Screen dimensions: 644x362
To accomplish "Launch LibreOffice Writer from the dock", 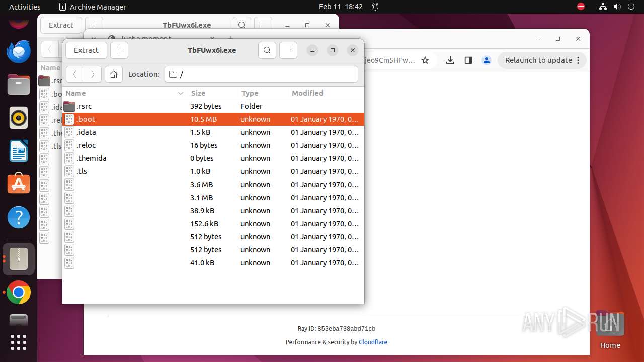I will (x=19, y=151).
